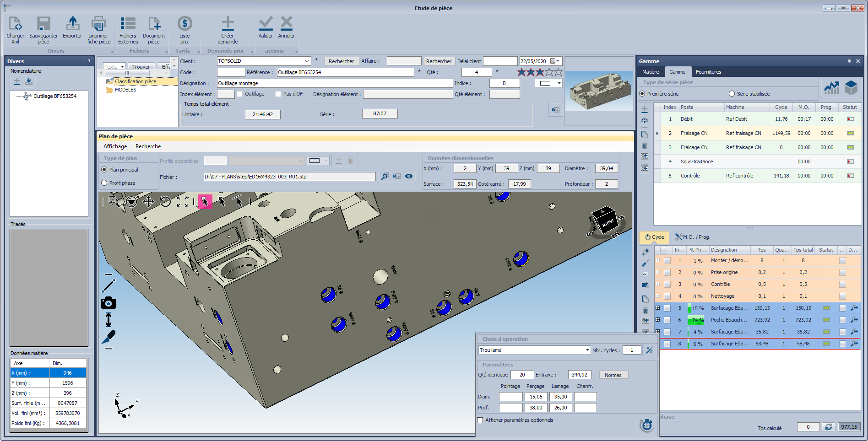The width and height of the screenshot is (868, 441).
Task: Click the refresh icon beside Tps calculé
Action: tap(828, 427)
